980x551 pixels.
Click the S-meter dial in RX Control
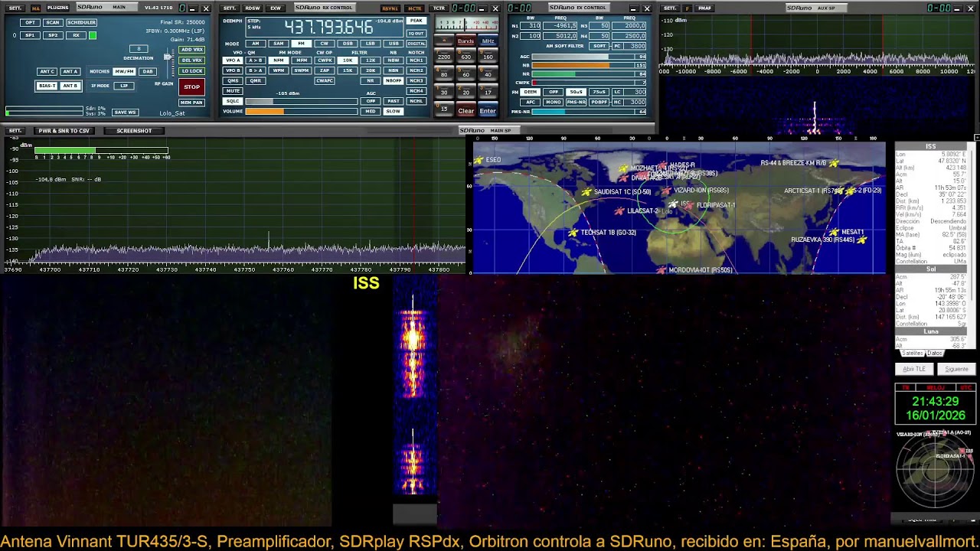click(x=466, y=24)
